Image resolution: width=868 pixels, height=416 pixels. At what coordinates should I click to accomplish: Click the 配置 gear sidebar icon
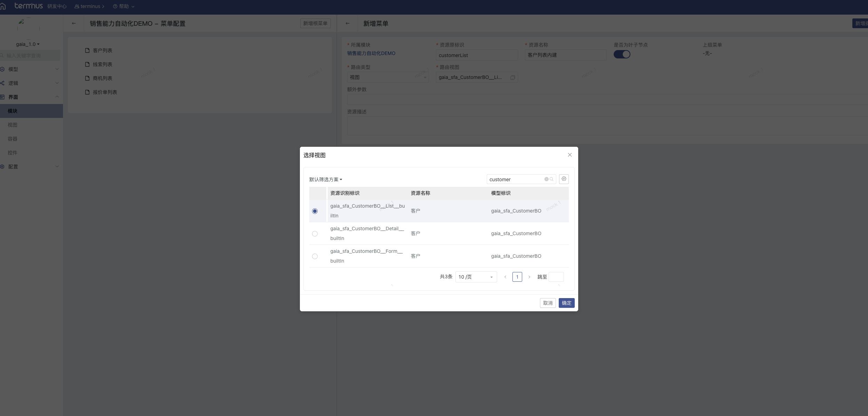2,167
